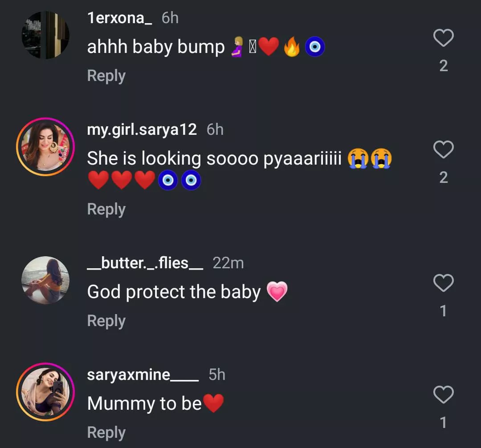View like count on "Mummy to be" comment
The width and height of the screenshot is (481, 448).
443,422
